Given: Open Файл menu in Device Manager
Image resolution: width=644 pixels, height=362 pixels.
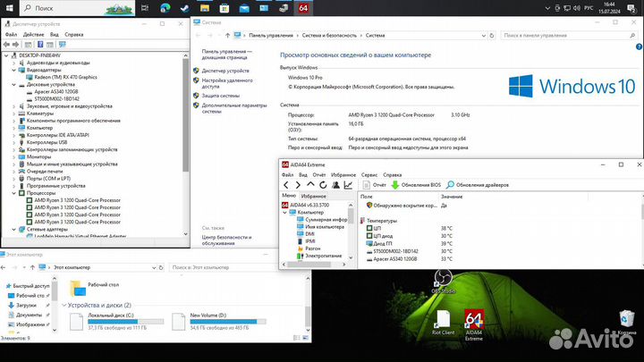Looking at the screenshot, I should 11,35.
